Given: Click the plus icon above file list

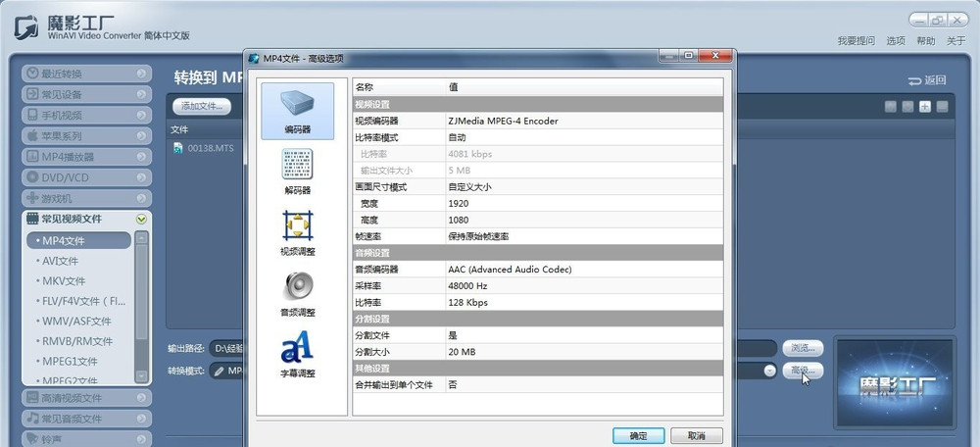Looking at the screenshot, I should pos(924,106).
